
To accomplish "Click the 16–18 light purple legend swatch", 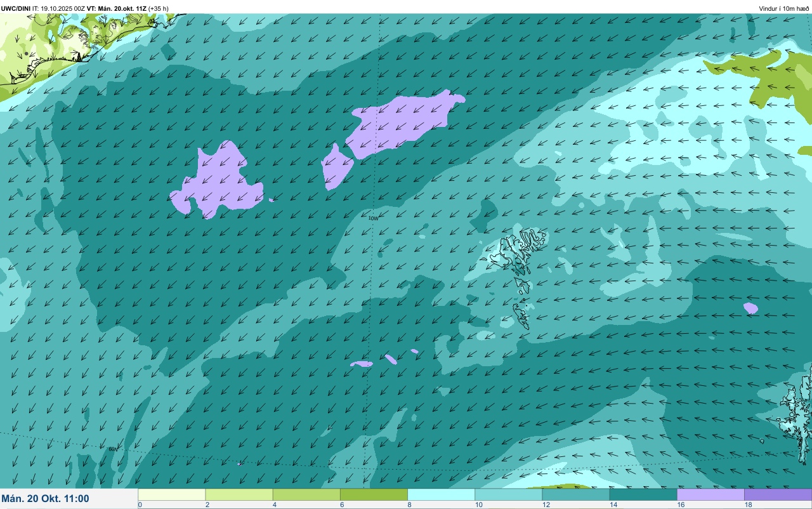I will click(x=710, y=494).
